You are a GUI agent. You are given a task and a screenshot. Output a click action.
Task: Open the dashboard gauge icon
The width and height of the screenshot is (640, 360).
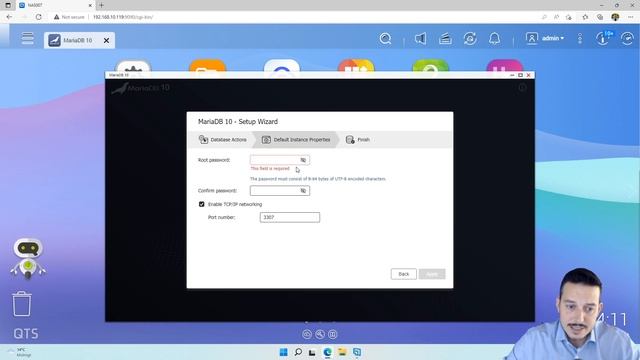[627, 39]
